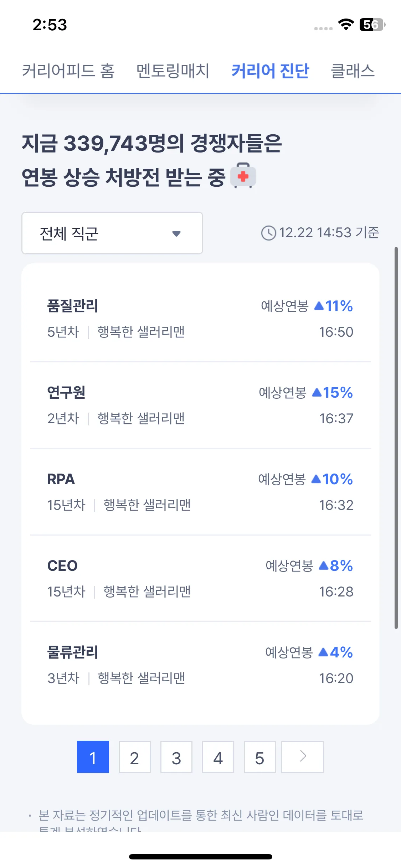Switch to 커리어피드 홈 tab
Screen dimensions: 401x868
coord(68,71)
